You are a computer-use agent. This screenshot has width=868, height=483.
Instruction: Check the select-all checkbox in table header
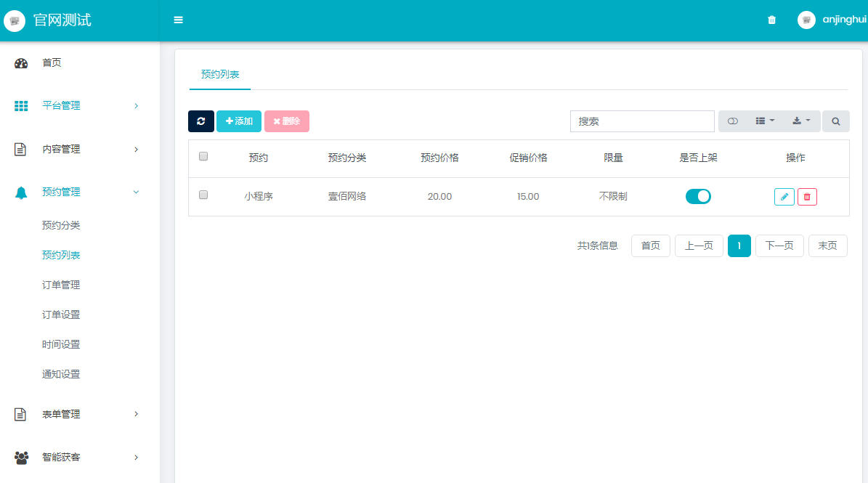pos(203,156)
